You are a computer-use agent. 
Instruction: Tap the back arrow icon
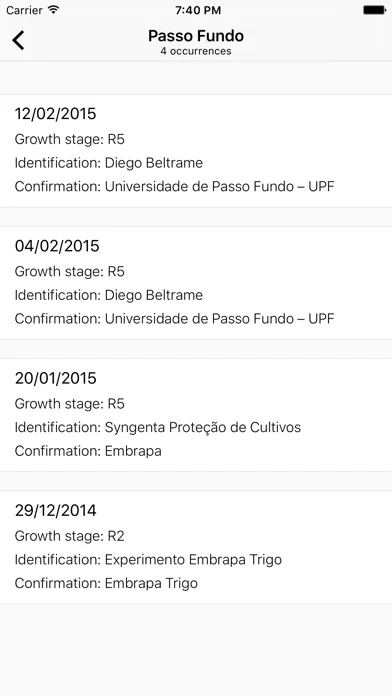[18, 40]
